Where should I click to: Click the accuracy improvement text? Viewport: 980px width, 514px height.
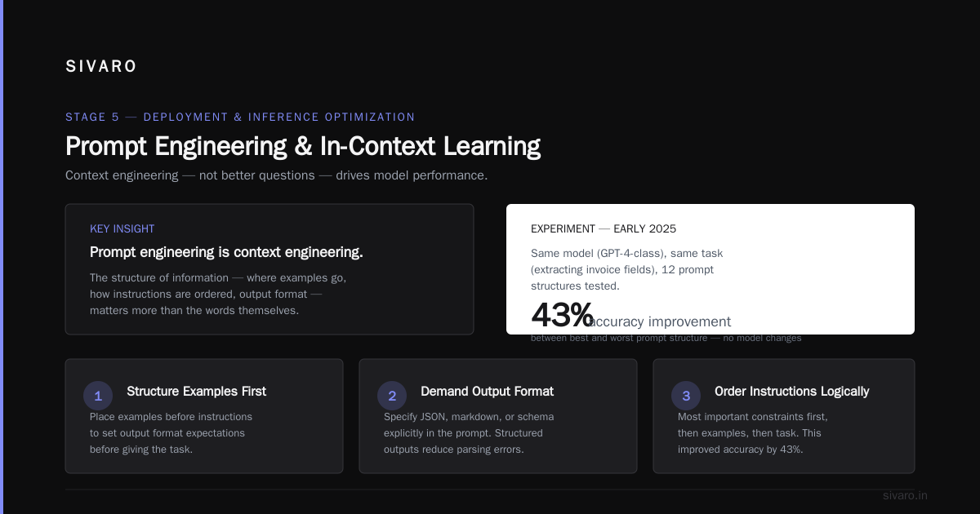pos(659,322)
